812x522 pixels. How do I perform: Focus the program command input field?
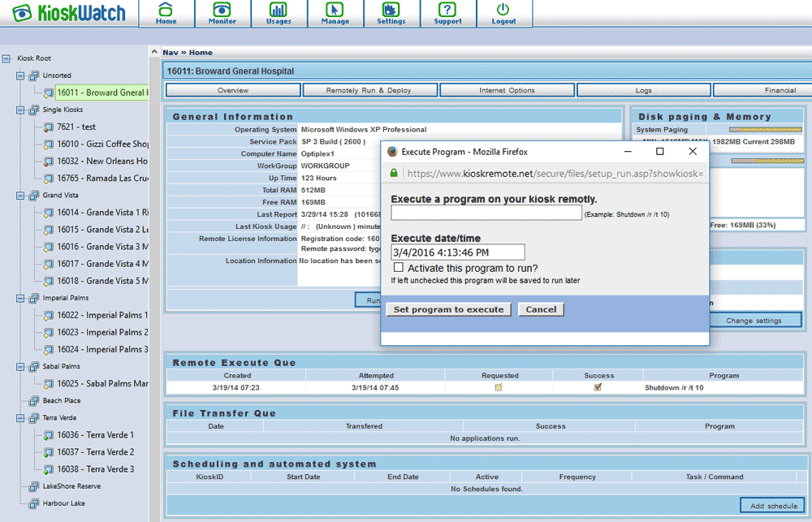coord(486,214)
